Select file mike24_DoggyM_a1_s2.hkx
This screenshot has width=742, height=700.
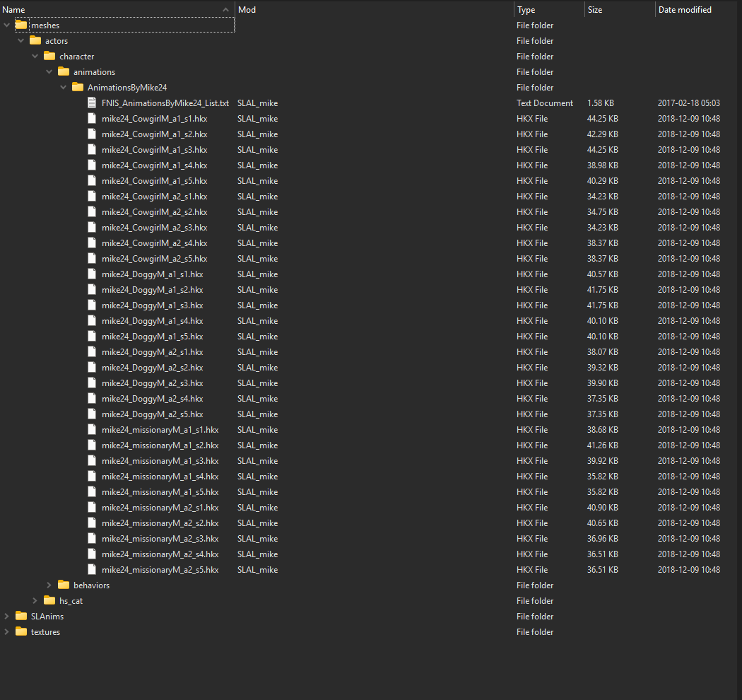[153, 290]
